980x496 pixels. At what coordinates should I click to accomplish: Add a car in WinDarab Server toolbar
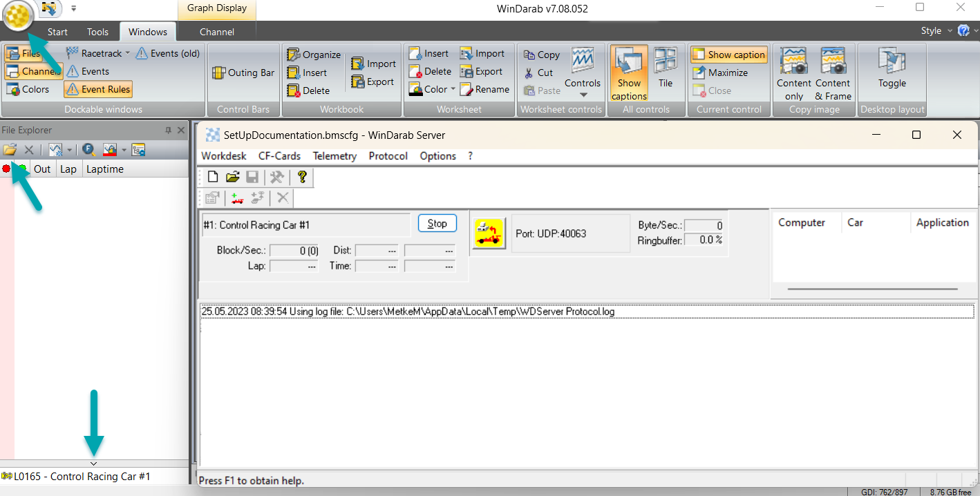tap(237, 198)
